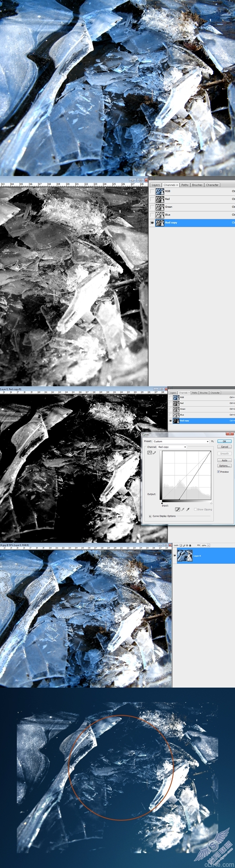Screen dimensions: 235x868
Task: Close the Curves dialog with its X
Action: 230,434
